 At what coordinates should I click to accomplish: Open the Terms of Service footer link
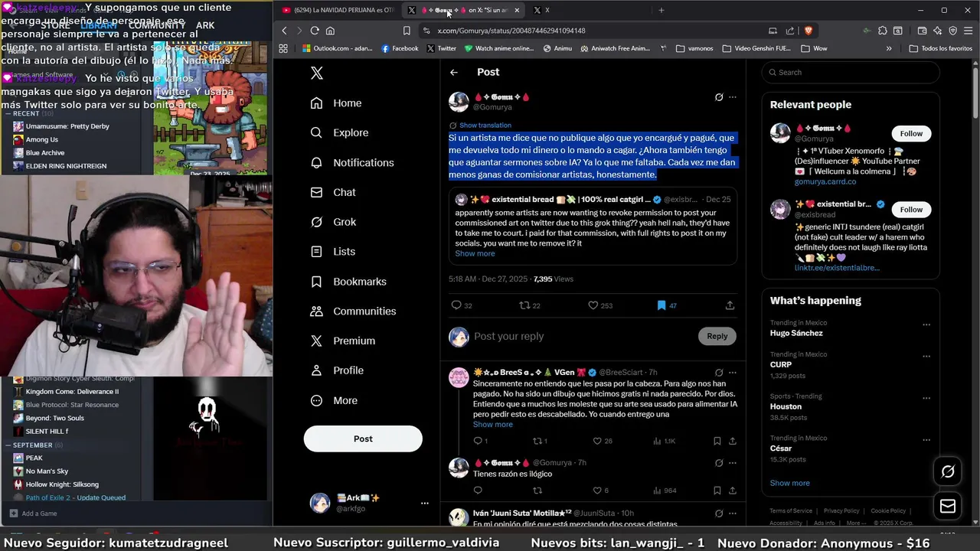791,510
